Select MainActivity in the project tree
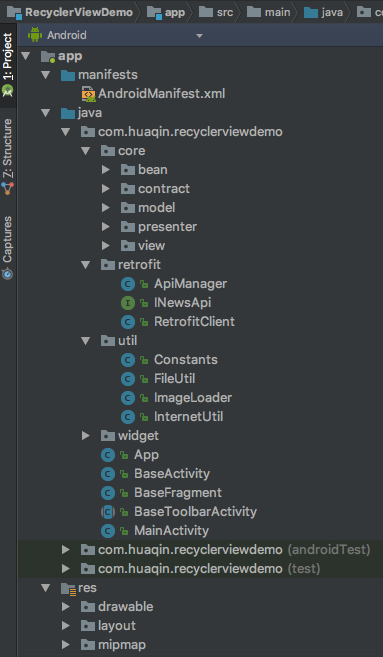Screen dimensions: 383x657 point(171,531)
